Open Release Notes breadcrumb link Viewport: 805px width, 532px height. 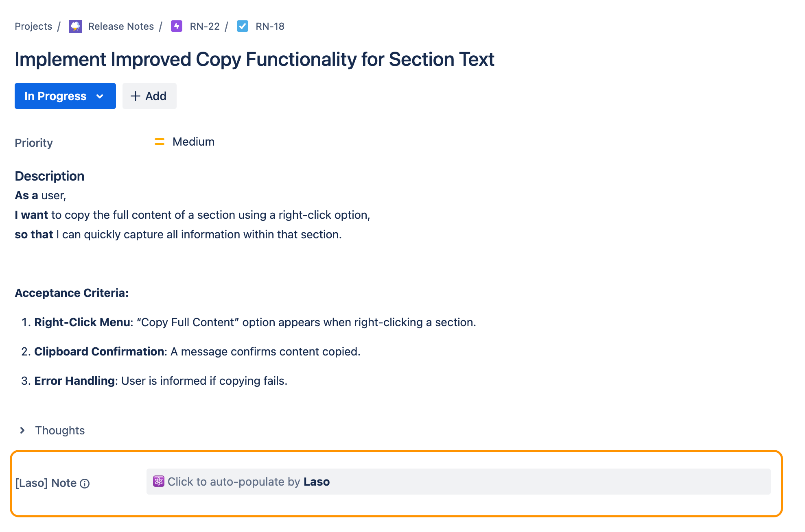121,26
